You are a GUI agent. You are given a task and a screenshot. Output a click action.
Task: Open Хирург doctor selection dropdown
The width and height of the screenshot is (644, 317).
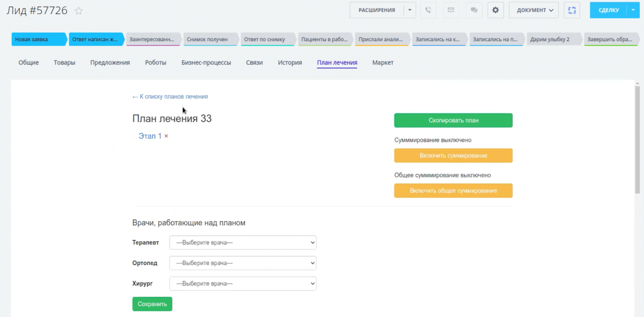tap(243, 283)
